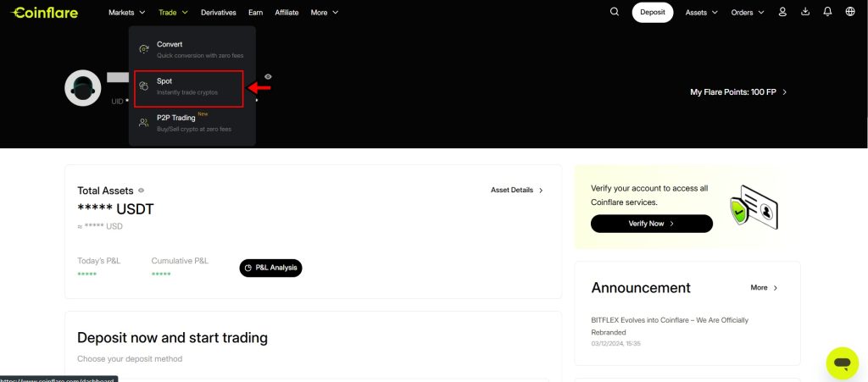
Task: Open More announcements link
Action: coord(764,288)
